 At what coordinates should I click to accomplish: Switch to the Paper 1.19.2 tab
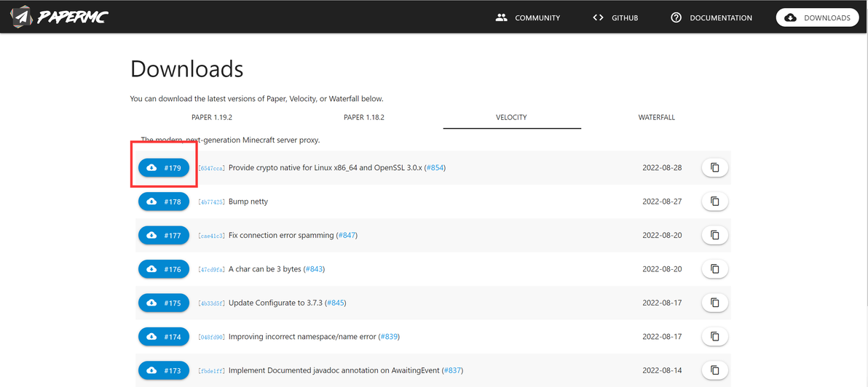[212, 117]
